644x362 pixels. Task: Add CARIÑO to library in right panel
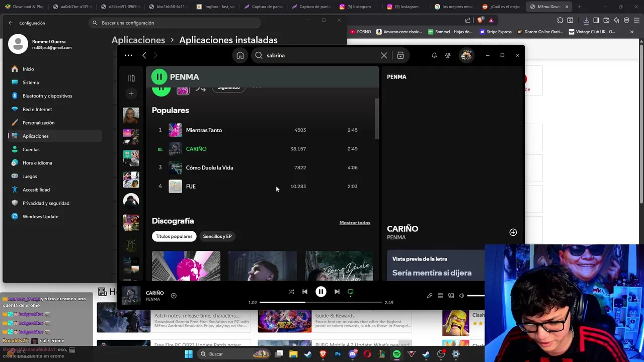pyautogui.click(x=513, y=232)
